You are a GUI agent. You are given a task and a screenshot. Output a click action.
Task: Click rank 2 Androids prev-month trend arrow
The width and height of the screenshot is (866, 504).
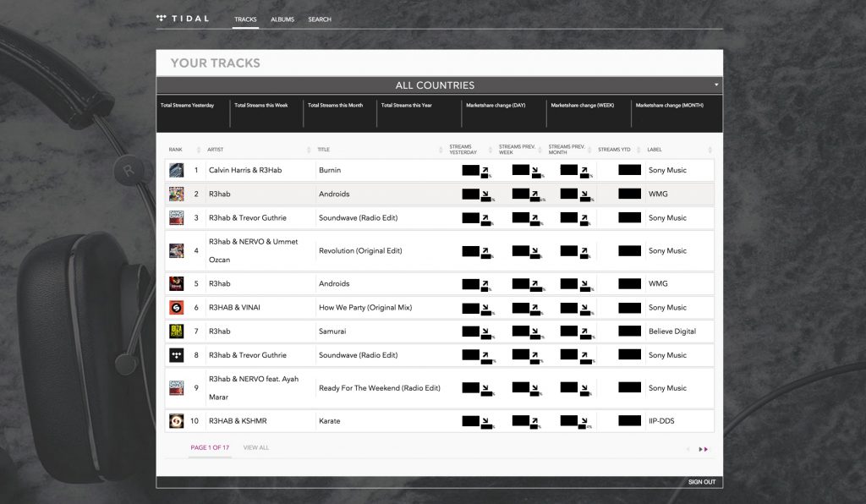pyautogui.click(x=584, y=194)
